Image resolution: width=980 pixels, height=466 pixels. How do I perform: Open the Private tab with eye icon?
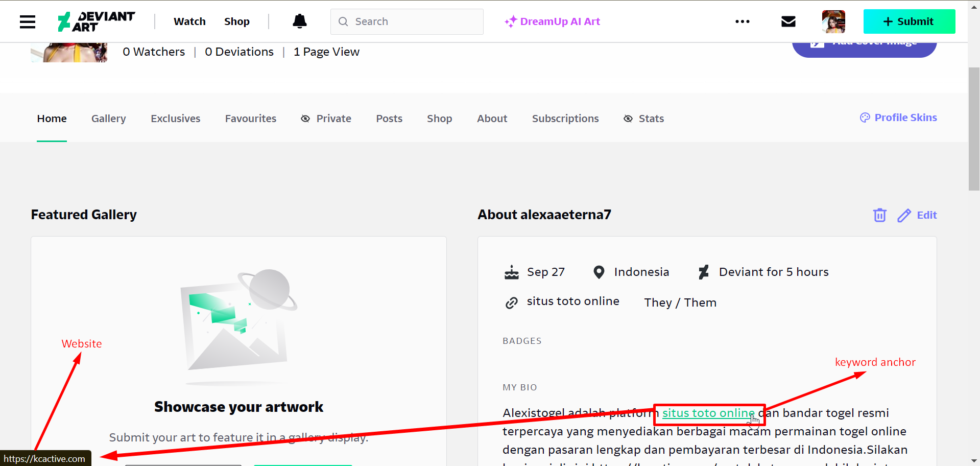pyautogui.click(x=326, y=119)
